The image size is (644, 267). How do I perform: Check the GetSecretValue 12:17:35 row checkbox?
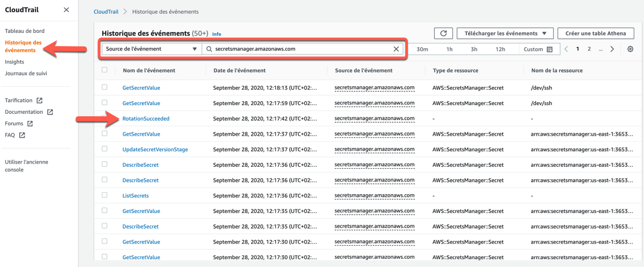coord(104,210)
